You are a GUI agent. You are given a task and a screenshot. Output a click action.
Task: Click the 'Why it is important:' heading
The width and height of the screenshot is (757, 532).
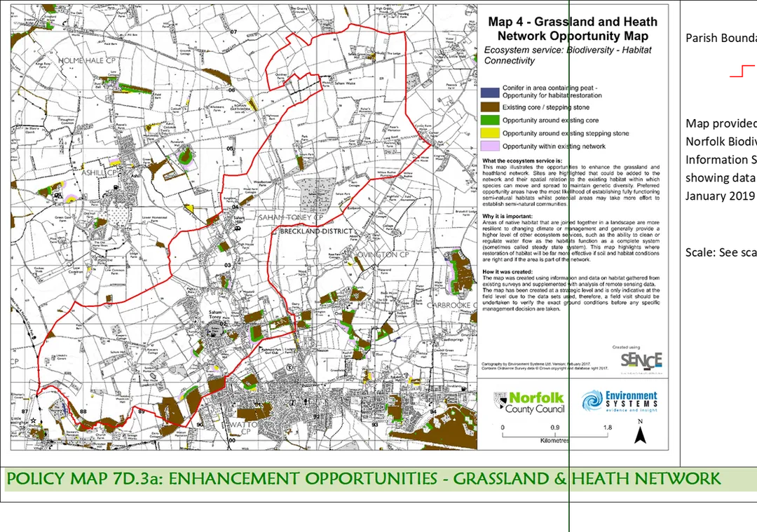pos(507,217)
